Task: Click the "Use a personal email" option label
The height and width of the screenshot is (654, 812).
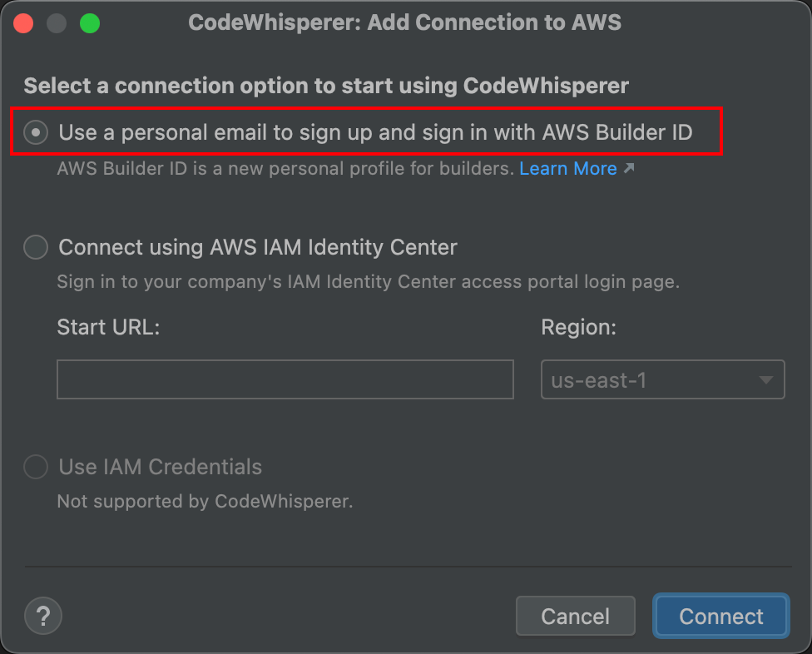Action: [375, 132]
